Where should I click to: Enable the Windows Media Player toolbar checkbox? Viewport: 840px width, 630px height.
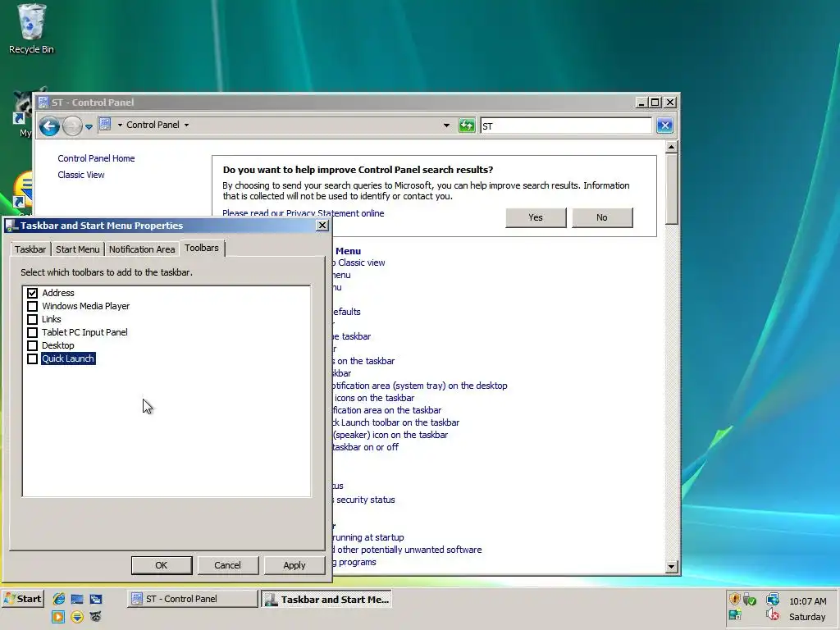tap(32, 306)
